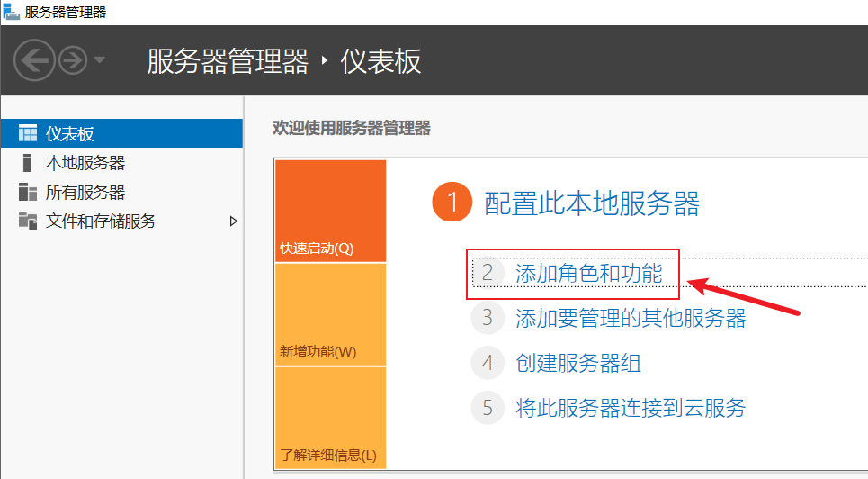Select the 快速启动(Q) tile
Viewport: 868px width, 479px height.
click(330, 211)
